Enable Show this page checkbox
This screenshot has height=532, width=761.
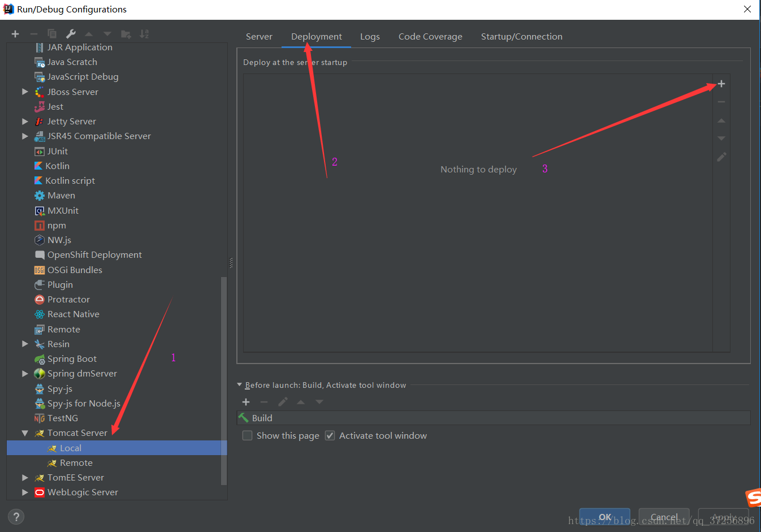pos(247,435)
